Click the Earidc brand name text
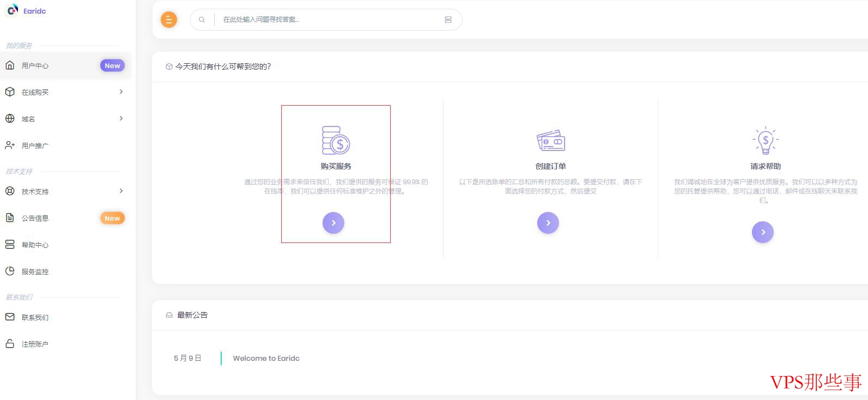The width and height of the screenshot is (868, 400). [35, 11]
